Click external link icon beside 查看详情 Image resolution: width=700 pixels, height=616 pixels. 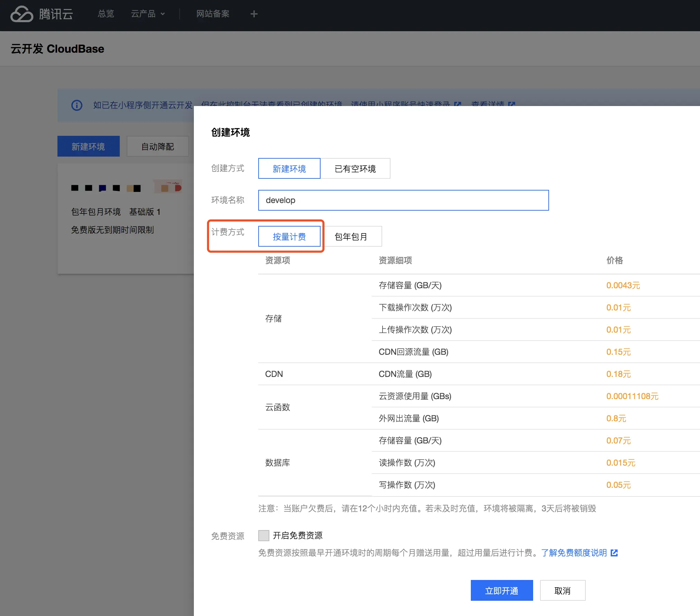pos(512,104)
